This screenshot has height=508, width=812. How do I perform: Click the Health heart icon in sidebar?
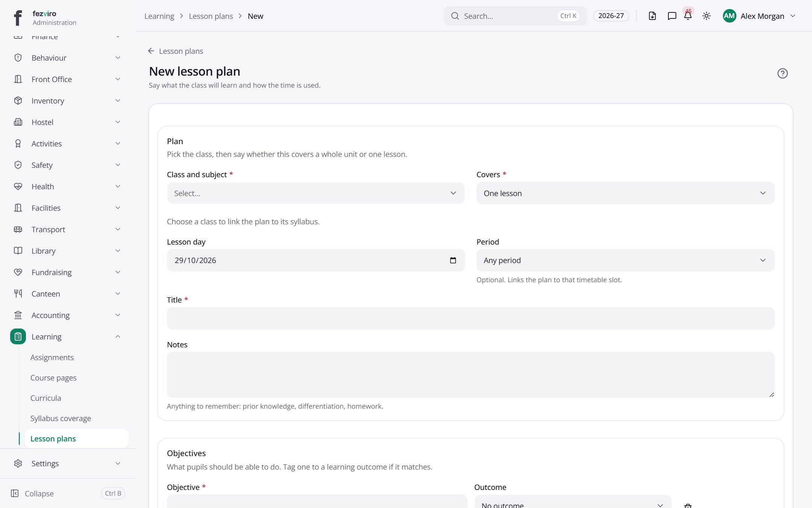pos(18,186)
